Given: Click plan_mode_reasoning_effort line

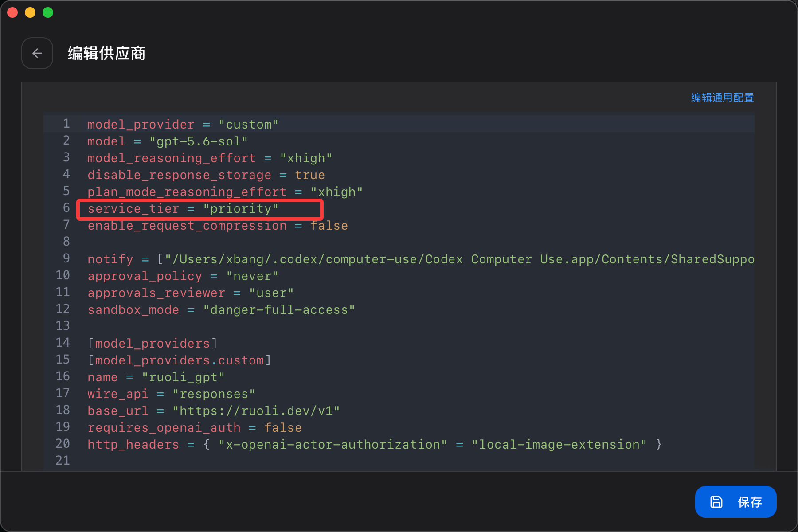Looking at the screenshot, I should 225,192.
